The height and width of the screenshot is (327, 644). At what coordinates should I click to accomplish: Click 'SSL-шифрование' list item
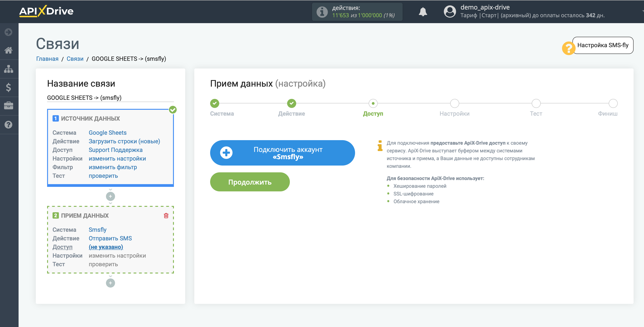point(413,194)
